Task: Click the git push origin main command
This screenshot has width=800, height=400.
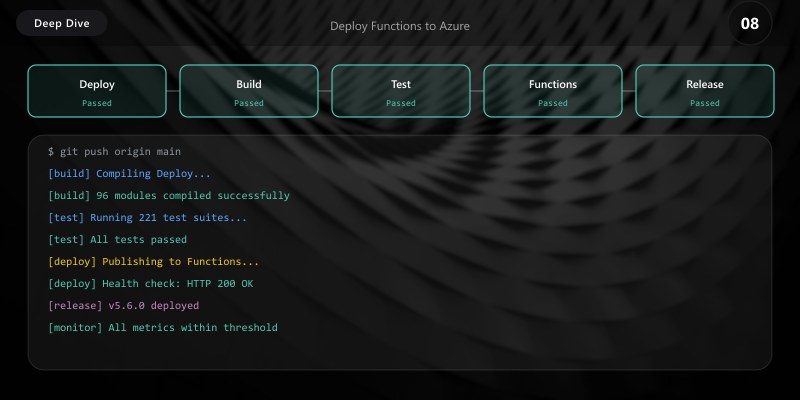Action: (114, 152)
